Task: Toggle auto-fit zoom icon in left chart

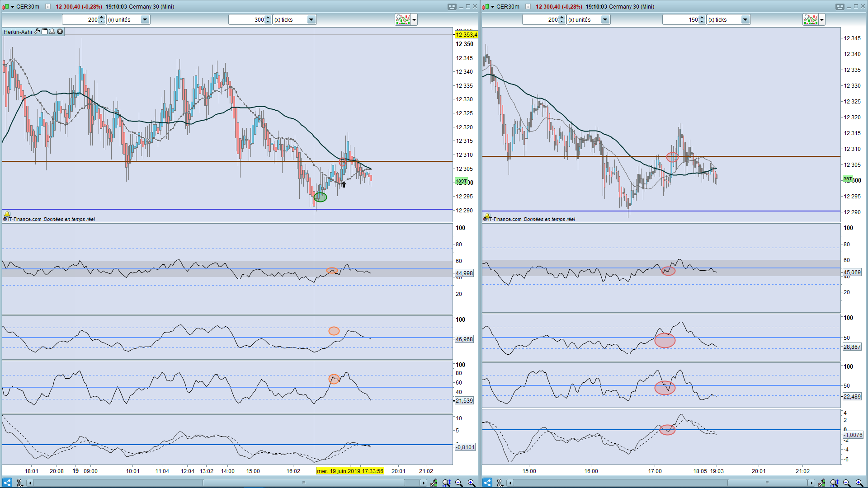Action: [446, 483]
